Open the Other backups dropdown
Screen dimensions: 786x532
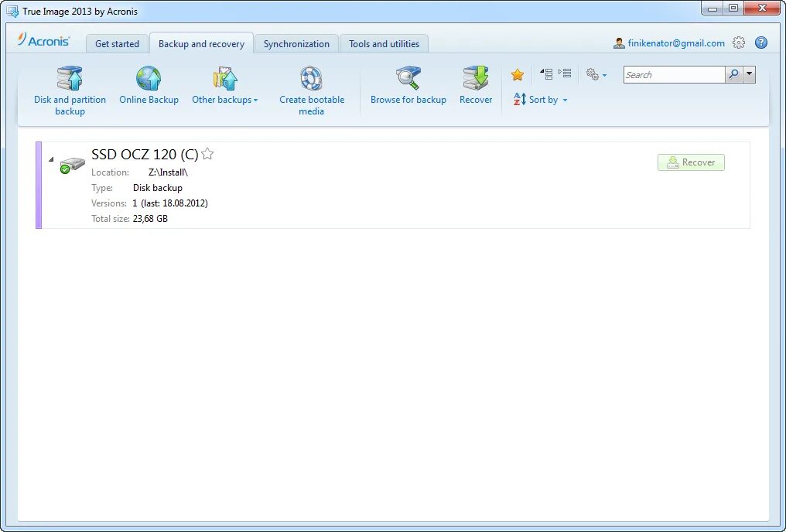pos(224,100)
